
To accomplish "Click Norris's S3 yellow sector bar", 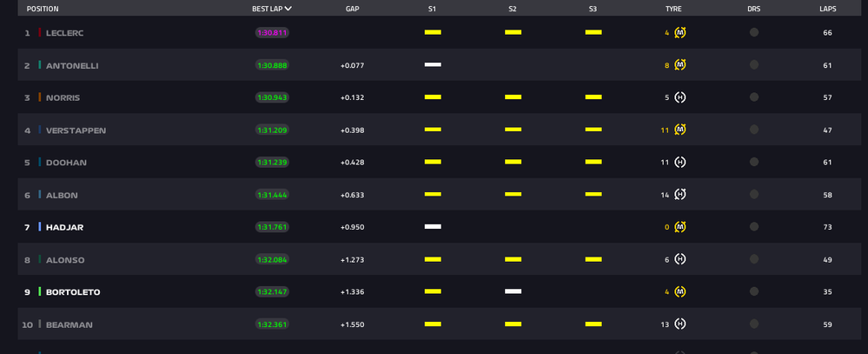I will point(593,97).
